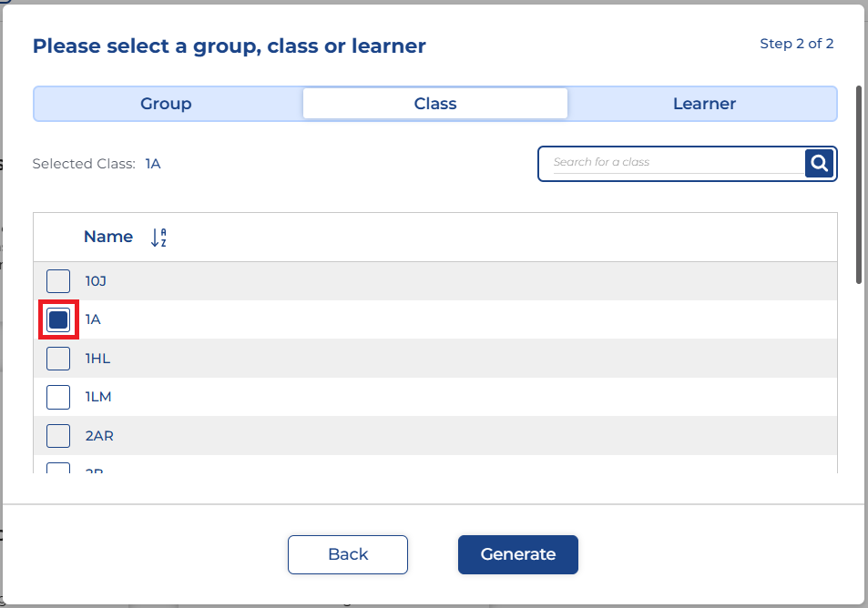The width and height of the screenshot is (868, 608).
Task: Click the 1HL class name
Action: click(97, 359)
